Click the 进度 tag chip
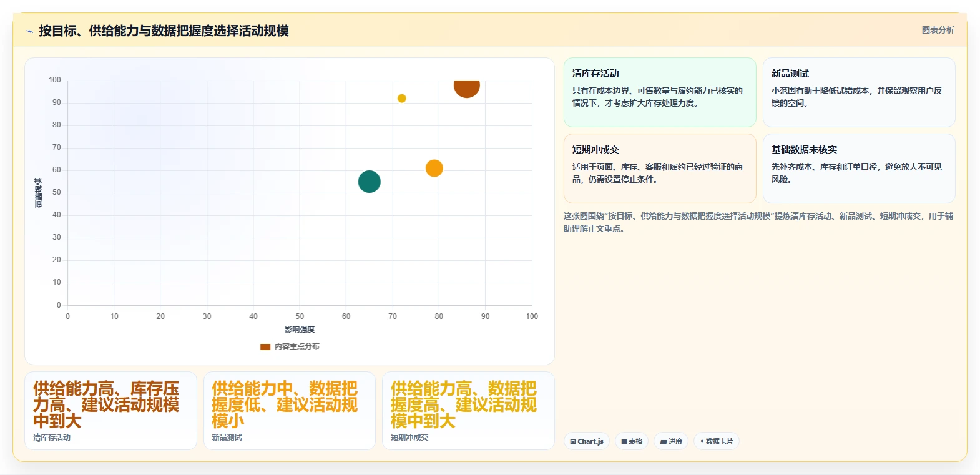980x475 pixels. 672,441
